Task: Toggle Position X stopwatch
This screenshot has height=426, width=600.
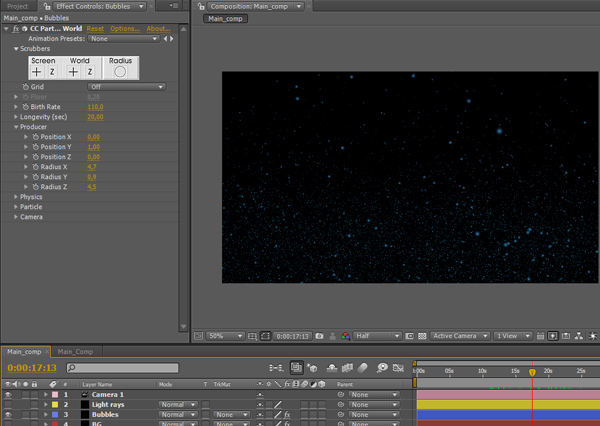Action: pos(36,137)
